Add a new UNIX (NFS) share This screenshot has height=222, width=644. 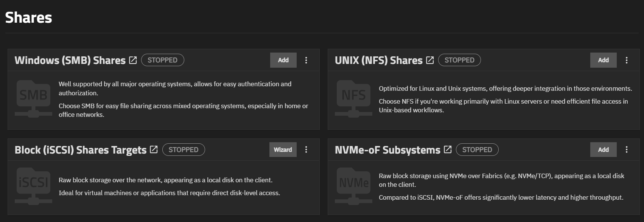[603, 60]
